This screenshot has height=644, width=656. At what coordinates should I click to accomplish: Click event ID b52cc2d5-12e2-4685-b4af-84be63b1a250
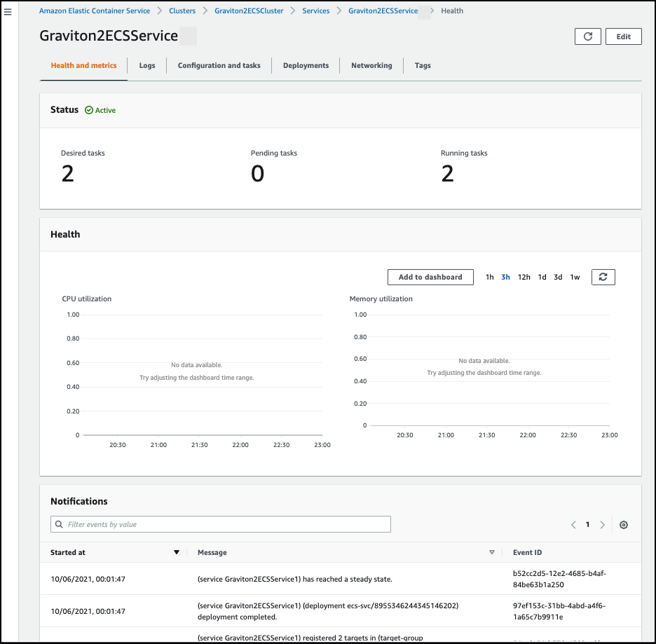point(559,579)
